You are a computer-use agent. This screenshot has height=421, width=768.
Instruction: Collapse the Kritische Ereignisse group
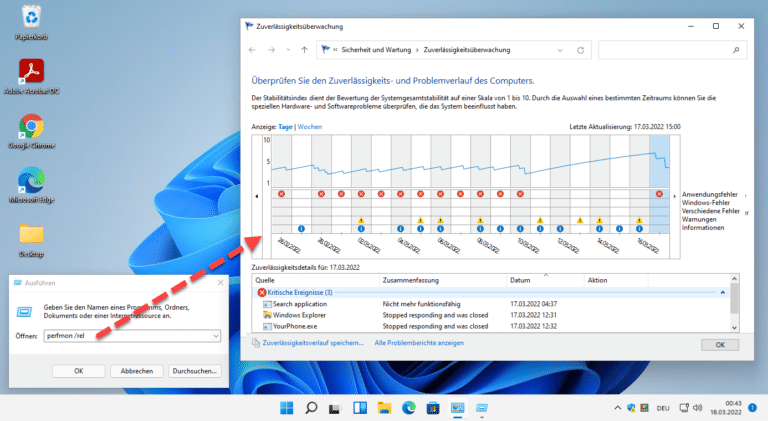[x=722, y=292]
